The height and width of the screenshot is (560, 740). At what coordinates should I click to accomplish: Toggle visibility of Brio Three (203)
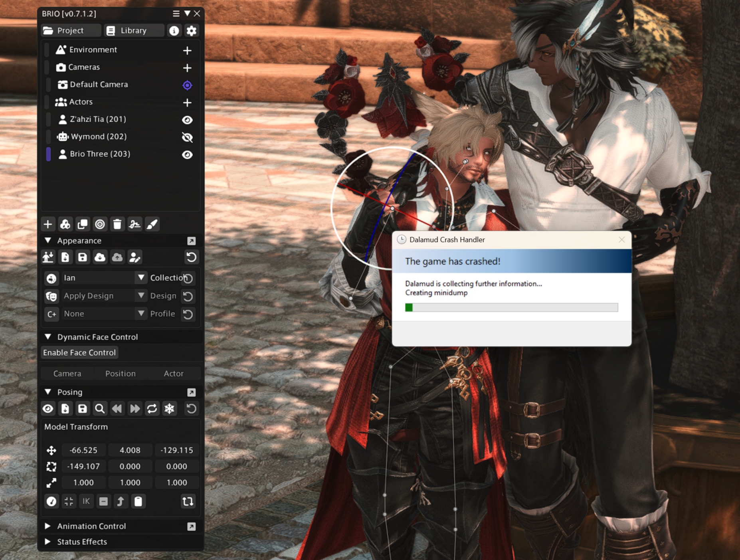(x=187, y=154)
